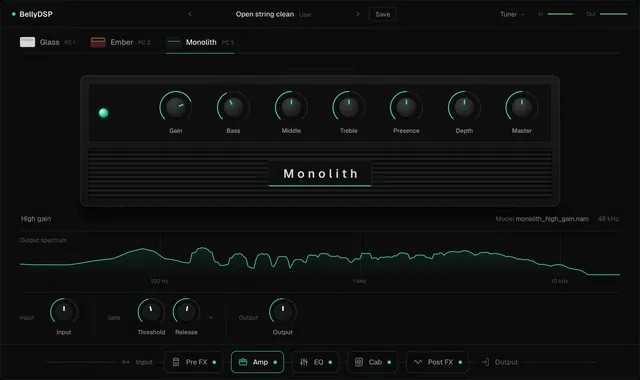This screenshot has width=640, height=380.
Task: Select the Glass amp tab
Action: coord(47,42)
